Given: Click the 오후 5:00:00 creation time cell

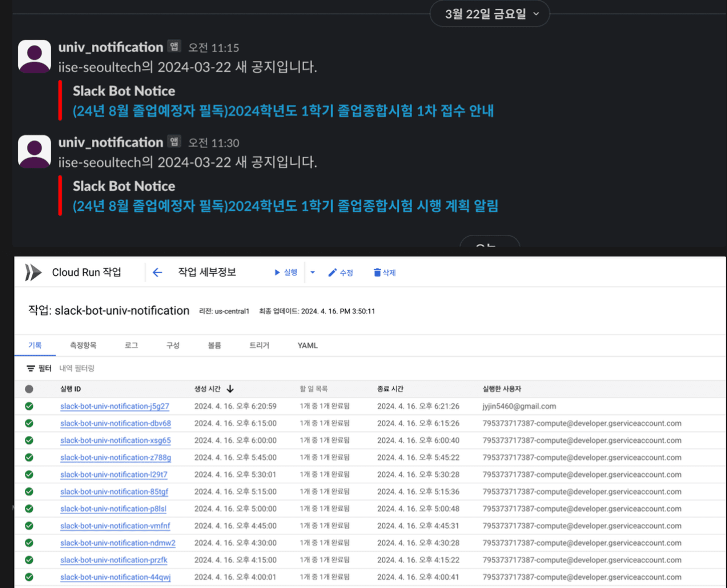Looking at the screenshot, I should click(235, 509).
